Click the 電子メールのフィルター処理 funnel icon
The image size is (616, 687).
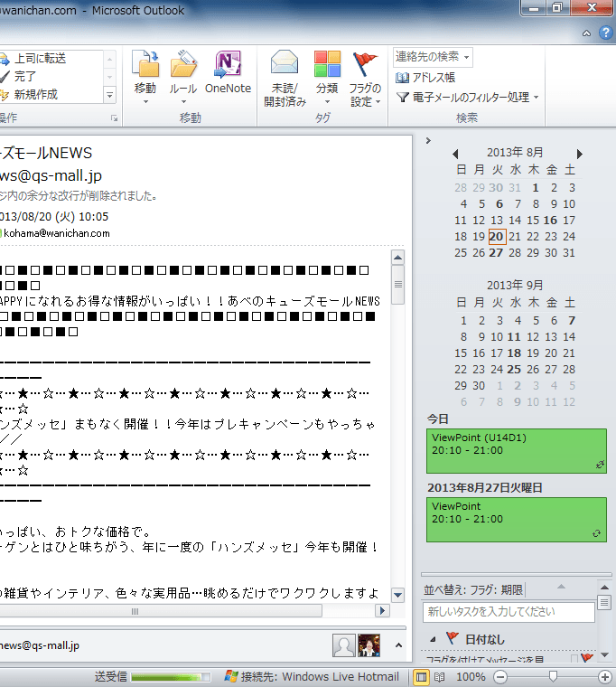(x=402, y=97)
